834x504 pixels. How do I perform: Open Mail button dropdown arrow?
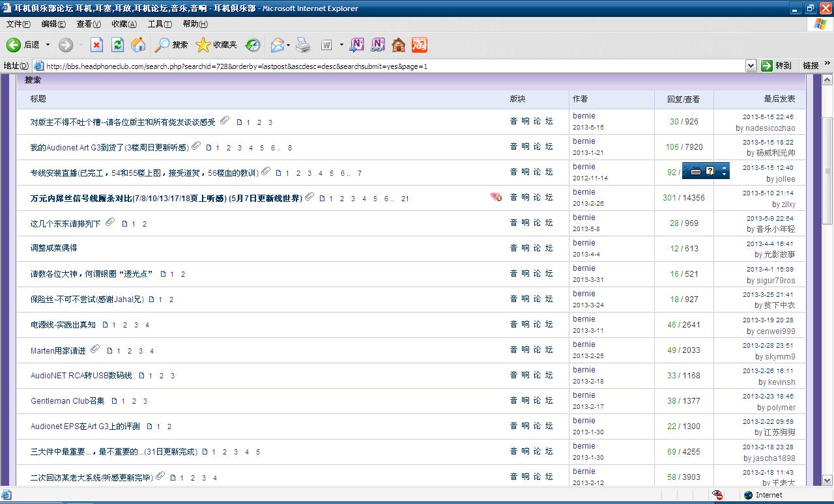click(x=289, y=45)
